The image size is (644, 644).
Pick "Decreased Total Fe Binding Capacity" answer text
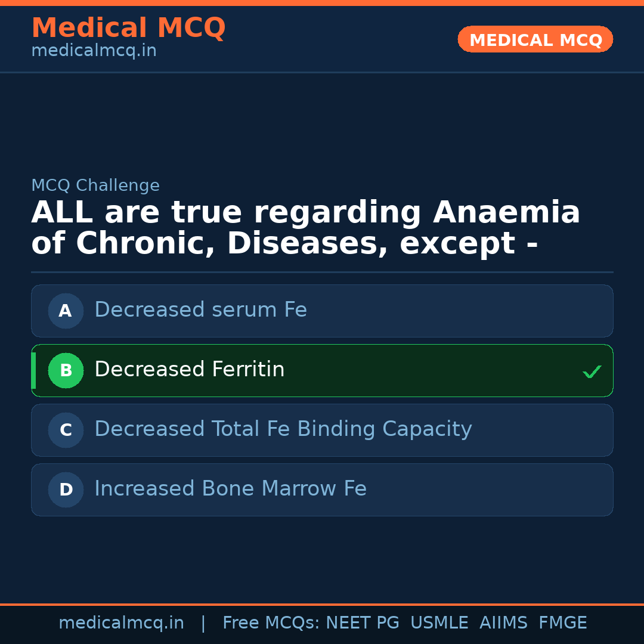tap(283, 429)
